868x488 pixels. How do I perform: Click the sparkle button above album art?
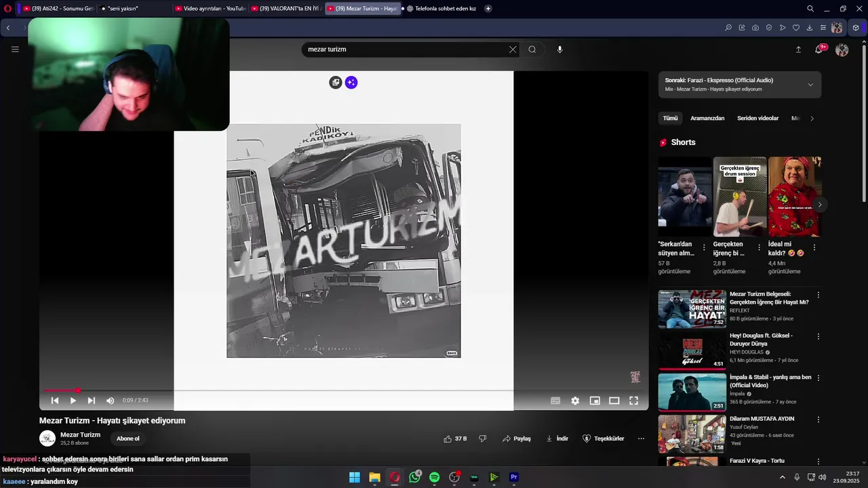(x=351, y=83)
